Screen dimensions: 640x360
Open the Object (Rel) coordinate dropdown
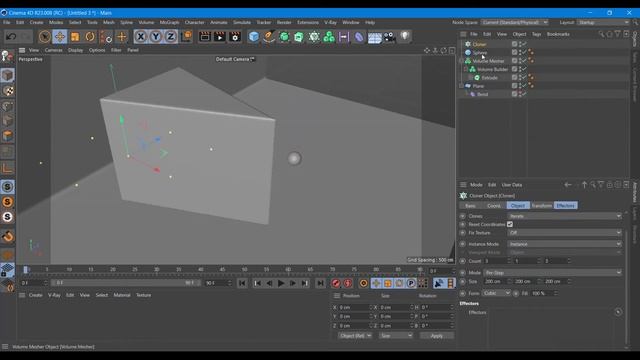(355, 336)
